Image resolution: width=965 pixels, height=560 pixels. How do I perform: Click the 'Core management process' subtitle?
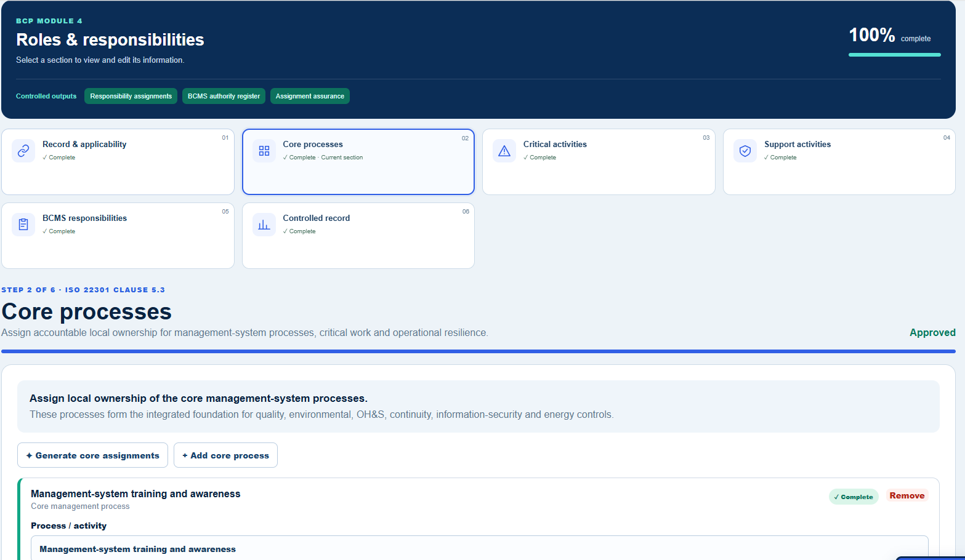(80, 506)
